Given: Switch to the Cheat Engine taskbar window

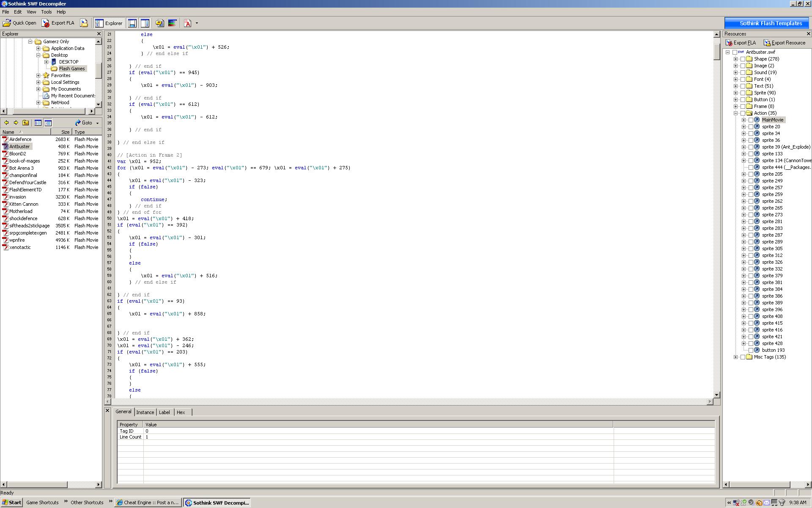Looking at the screenshot, I should pyautogui.click(x=147, y=502).
